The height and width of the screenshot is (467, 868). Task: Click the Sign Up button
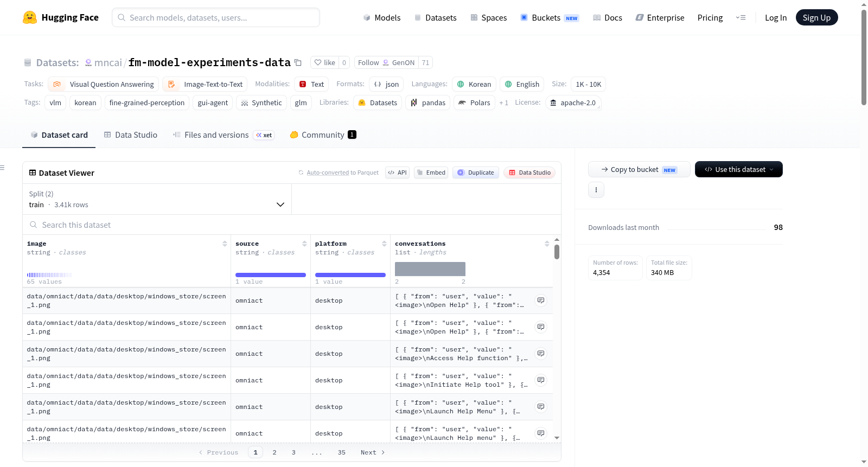click(817, 18)
